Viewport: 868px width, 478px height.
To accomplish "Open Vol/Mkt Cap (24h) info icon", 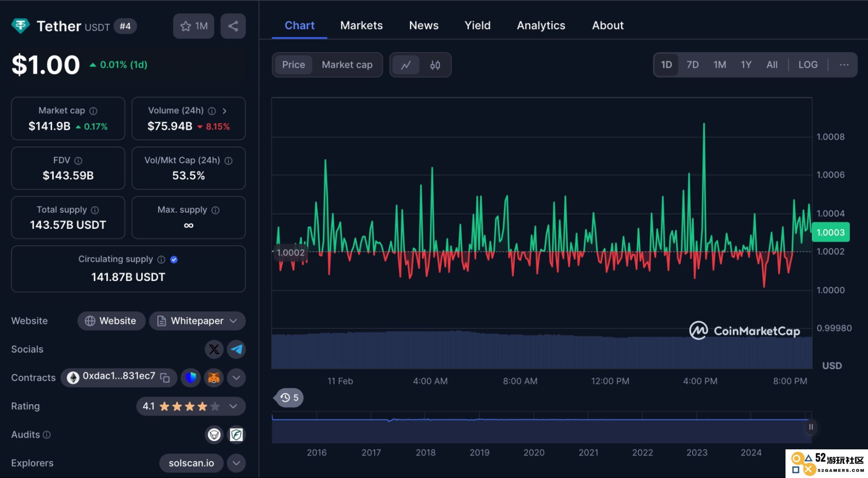I will point(228,161).
